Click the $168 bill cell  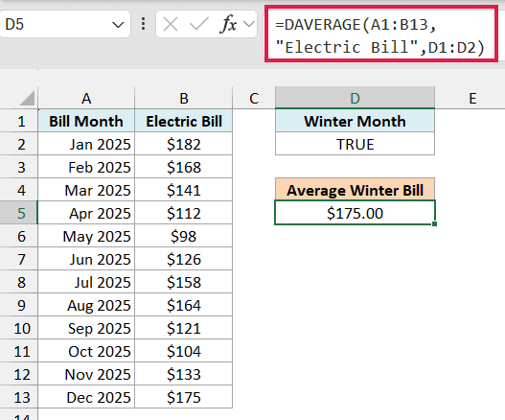click(x=184, y=167)
